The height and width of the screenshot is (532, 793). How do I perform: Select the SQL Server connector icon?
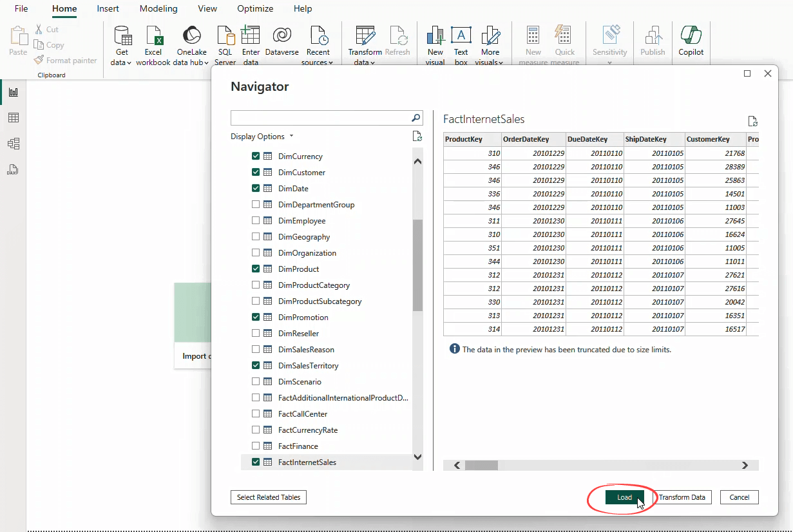coord(225,39)
